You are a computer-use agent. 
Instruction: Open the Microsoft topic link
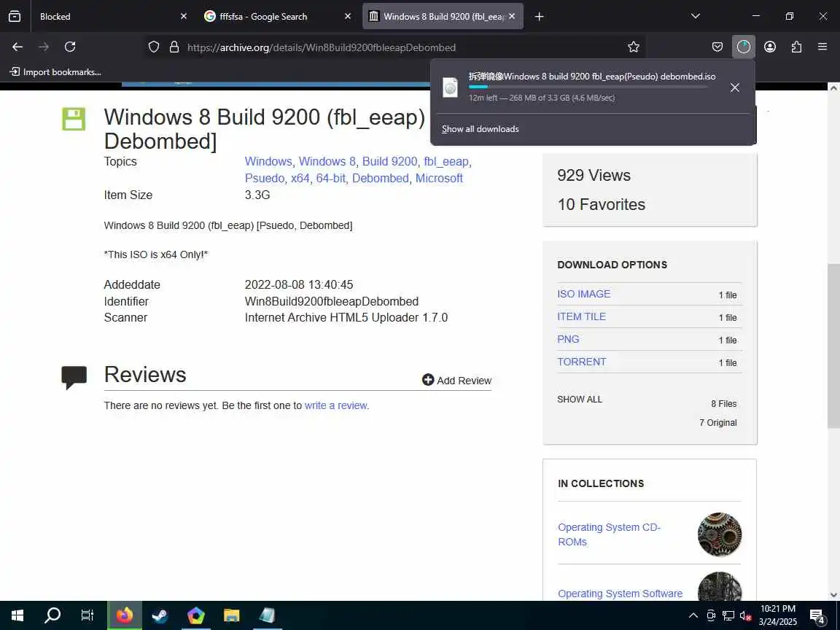(439, 178)
